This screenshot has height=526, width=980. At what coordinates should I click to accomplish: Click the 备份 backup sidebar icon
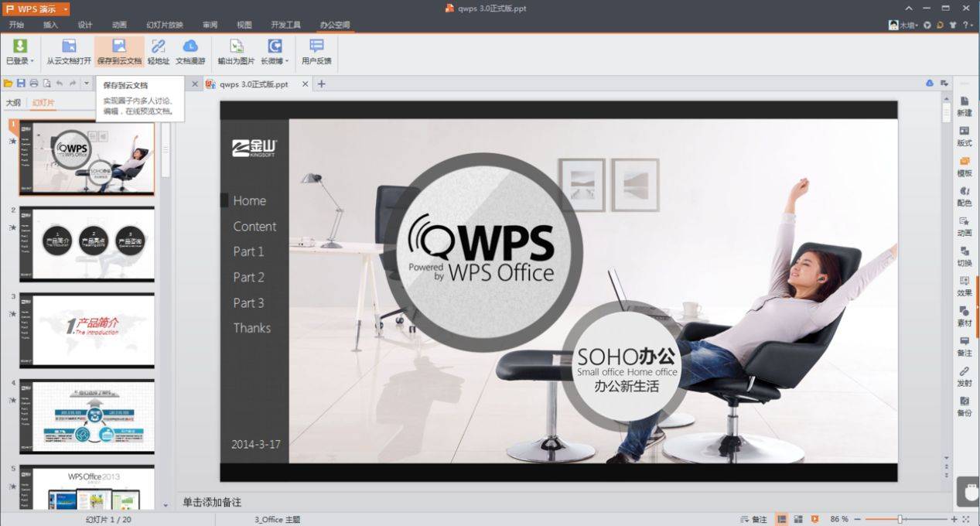[965, 407]
